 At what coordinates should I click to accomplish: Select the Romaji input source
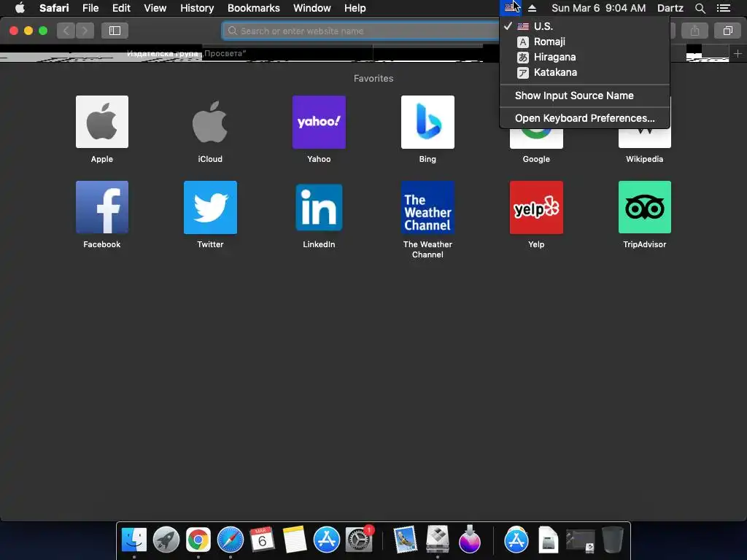click(584, 42)
